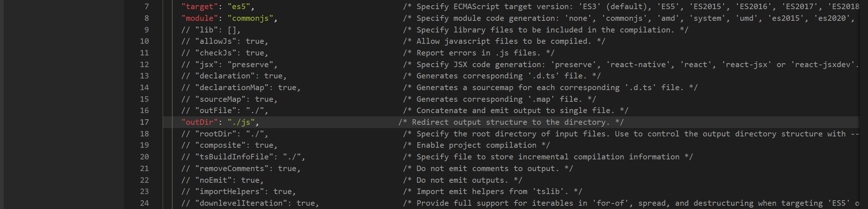Click the commented "sourceMap" option
868x209 pixels.
click(x=230, y=99)
